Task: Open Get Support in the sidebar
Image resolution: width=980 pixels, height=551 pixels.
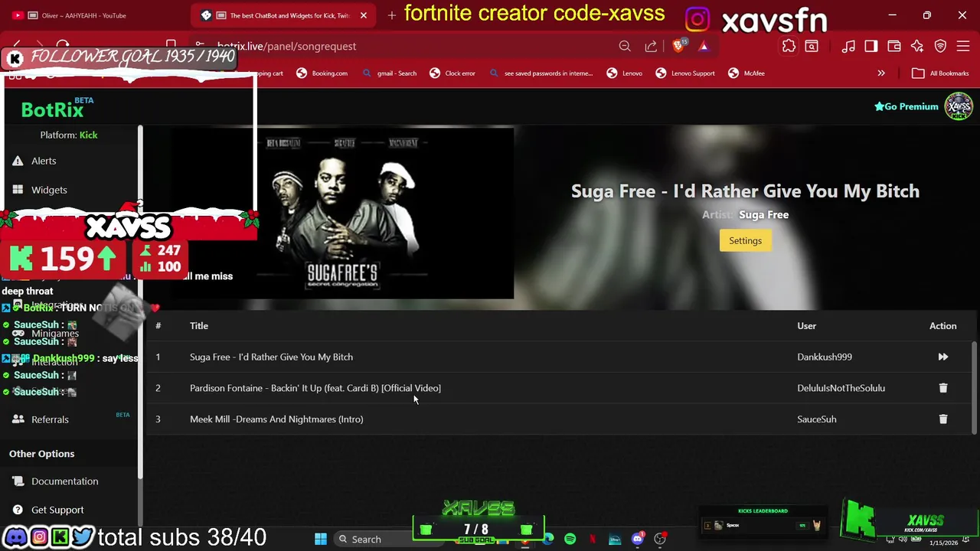Action: pyautogui.click(x=57, y=510)
